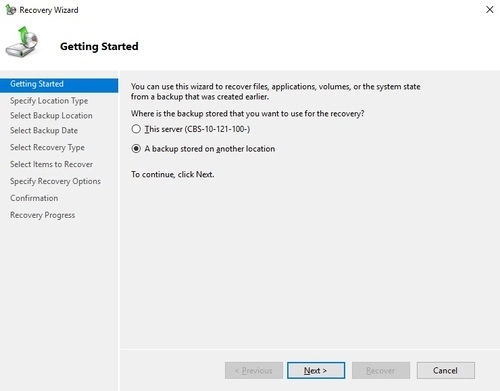
Task: Click the 'Getting Started' page heading
Action: tap(99, 46)
